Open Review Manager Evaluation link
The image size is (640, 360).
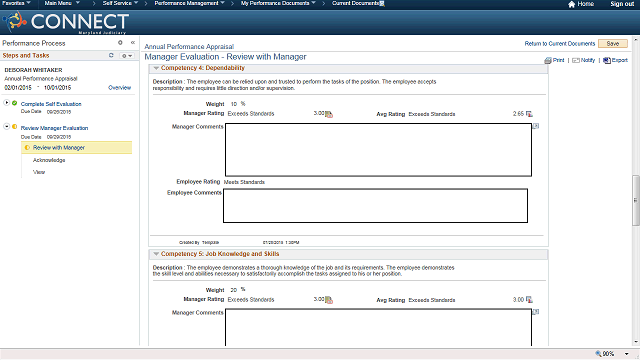[54, 128]
